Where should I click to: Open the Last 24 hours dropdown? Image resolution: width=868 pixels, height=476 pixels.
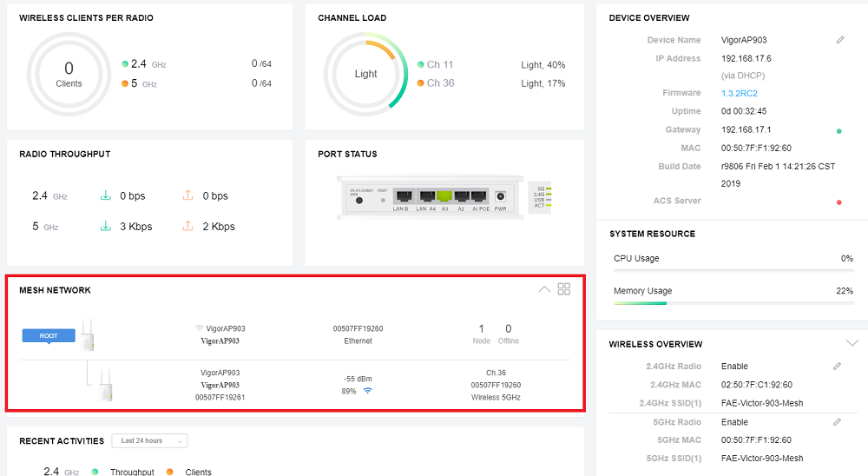tap(149, 440)
